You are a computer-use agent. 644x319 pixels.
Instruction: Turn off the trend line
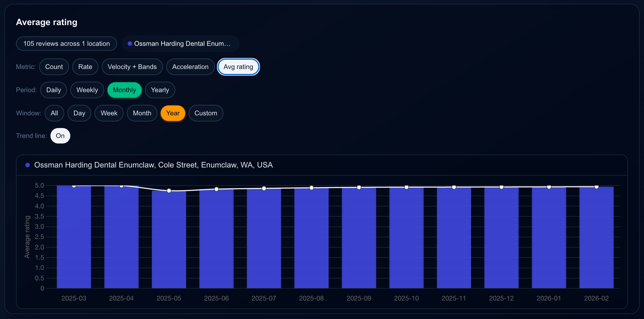(x=60, y=136)
